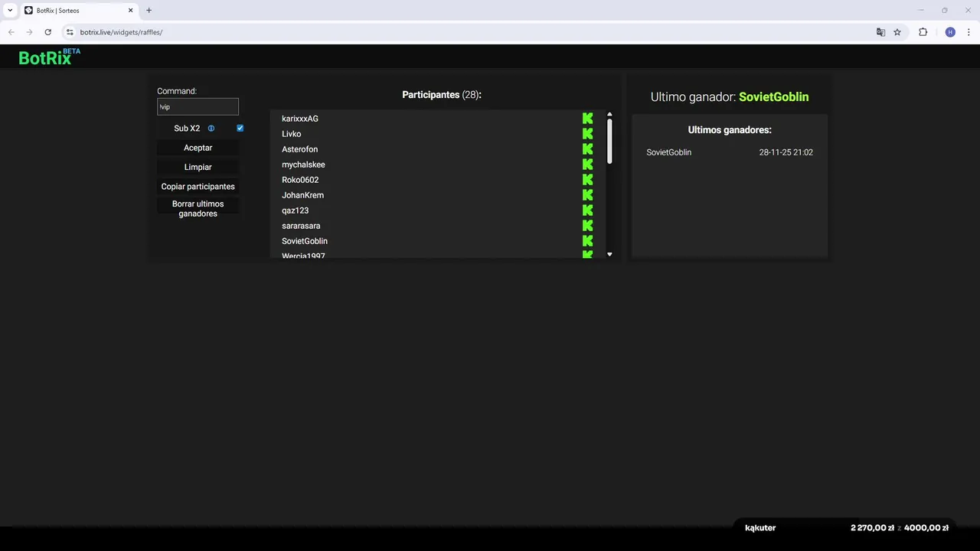Select participant Livko
The height and width of the screenshot is (551, 980).
292,134
